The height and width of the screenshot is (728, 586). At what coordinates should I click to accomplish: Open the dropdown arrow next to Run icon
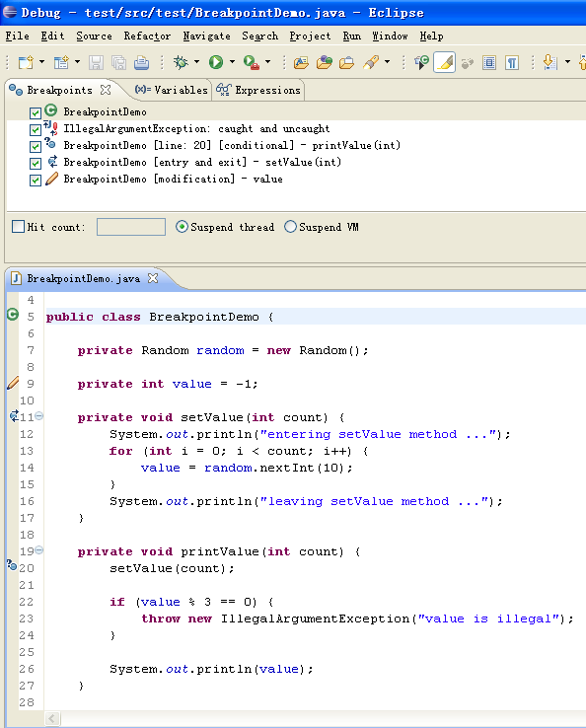pos(232,62)
